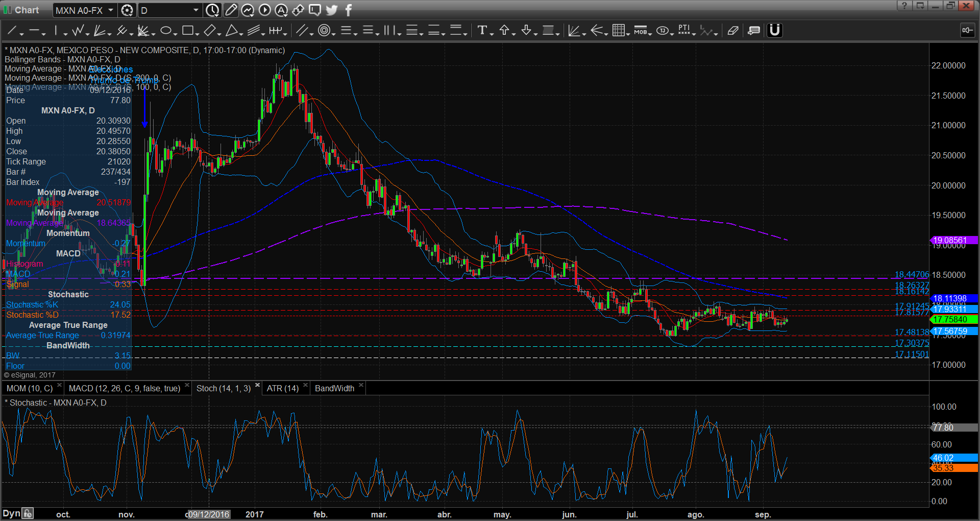Click the export share arrows icon

[x=298, y=10]
